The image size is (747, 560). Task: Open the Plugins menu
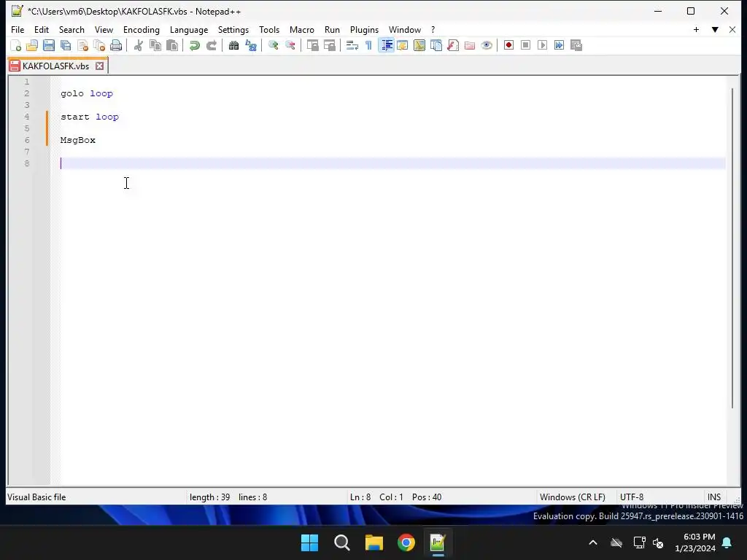coord(365,29)
